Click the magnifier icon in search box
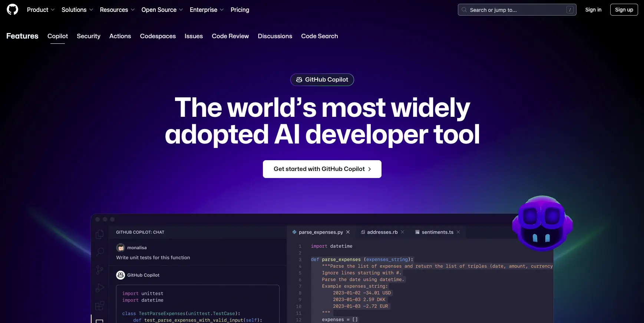The height and width of the screenshot is (323, 644). (x=464, y=10)
